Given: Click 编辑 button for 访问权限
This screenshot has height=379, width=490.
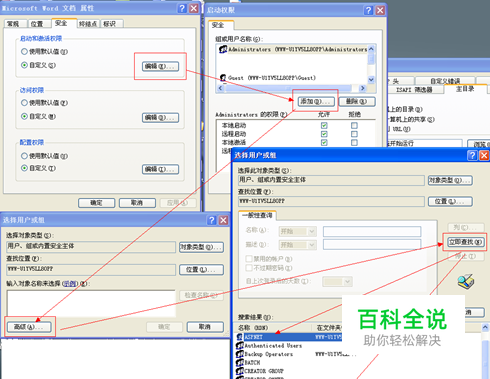Looking at the screenshot, I should tap(160, 117).
